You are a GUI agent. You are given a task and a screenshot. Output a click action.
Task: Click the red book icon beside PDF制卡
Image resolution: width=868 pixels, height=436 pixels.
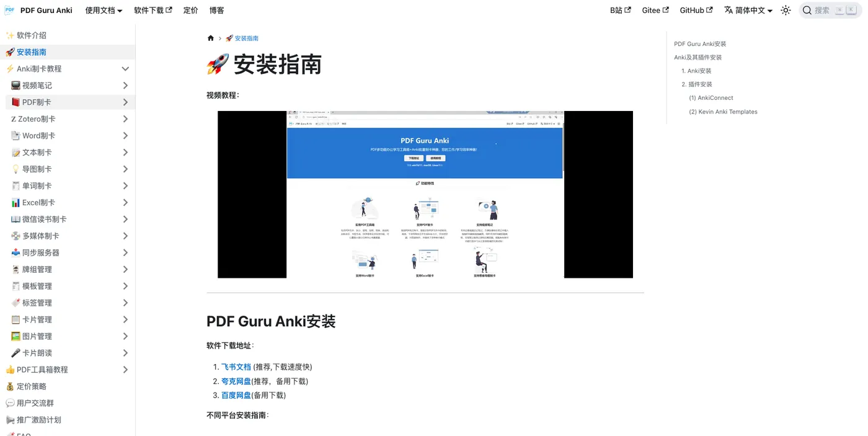pyautogui.click(x=15, y=102)
